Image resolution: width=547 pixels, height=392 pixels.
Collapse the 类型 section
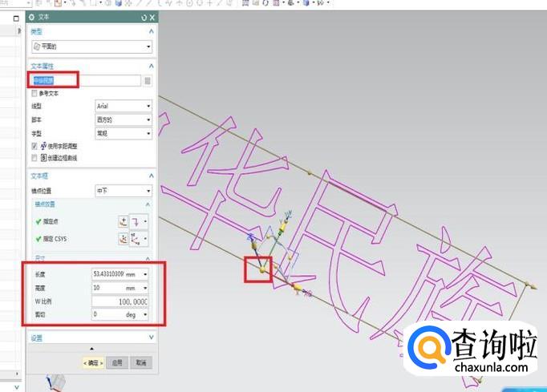pos(151,31)
